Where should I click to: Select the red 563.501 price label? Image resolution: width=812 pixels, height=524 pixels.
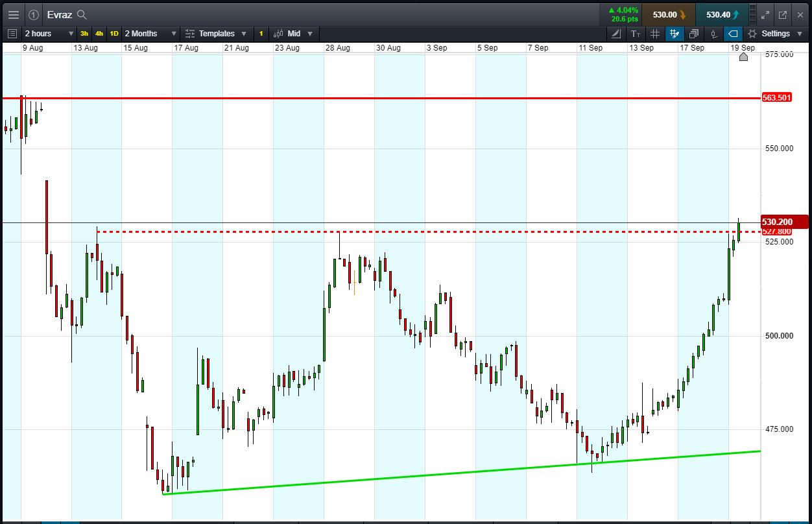777,98
